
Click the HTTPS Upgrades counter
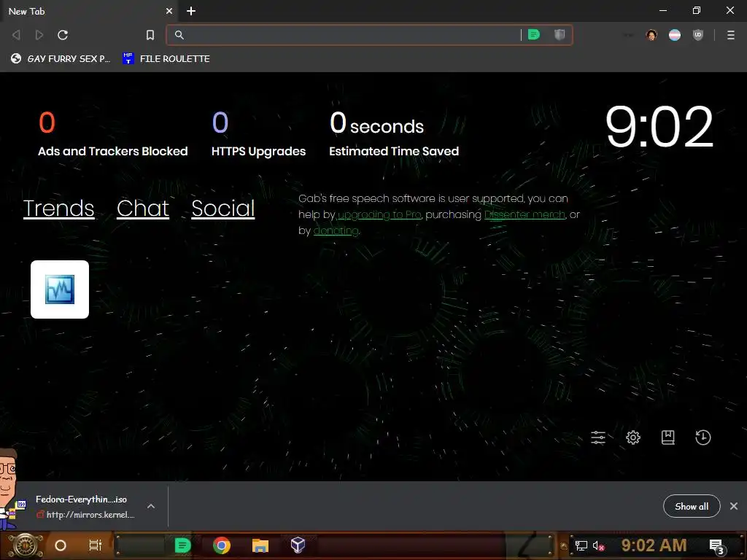coord(258,134)
